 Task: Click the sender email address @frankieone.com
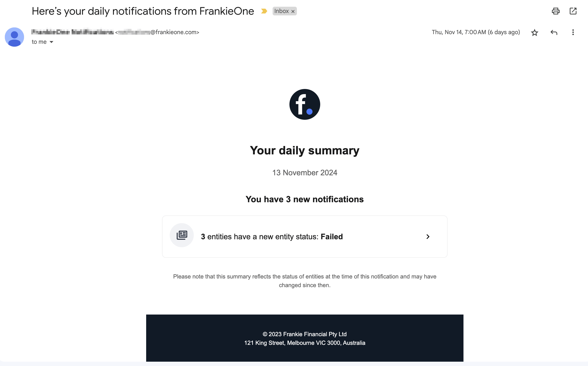(x=175, y=32)
